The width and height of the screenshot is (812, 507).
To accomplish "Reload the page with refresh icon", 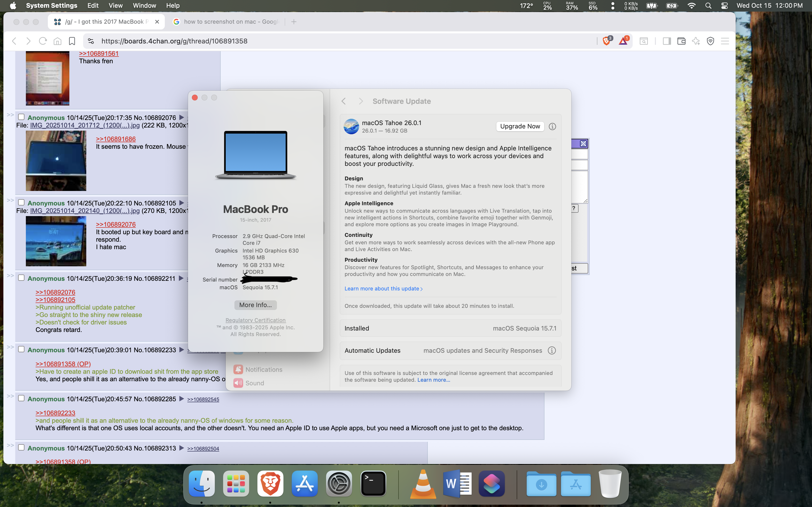I will tap(43, 41).
